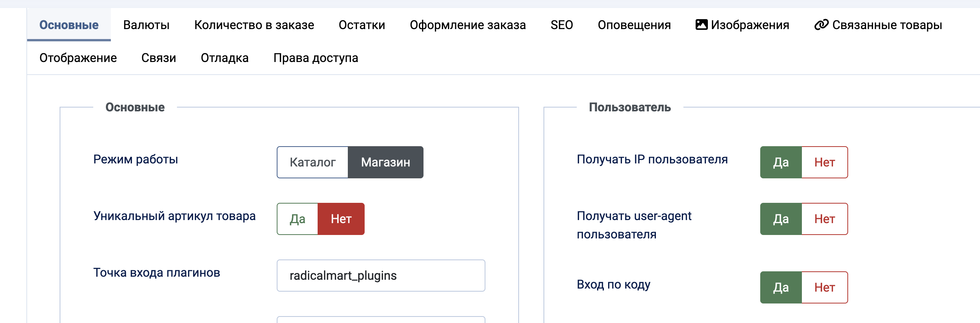Disable Получать IP пользователя with Нет

[x=824, y=162]
